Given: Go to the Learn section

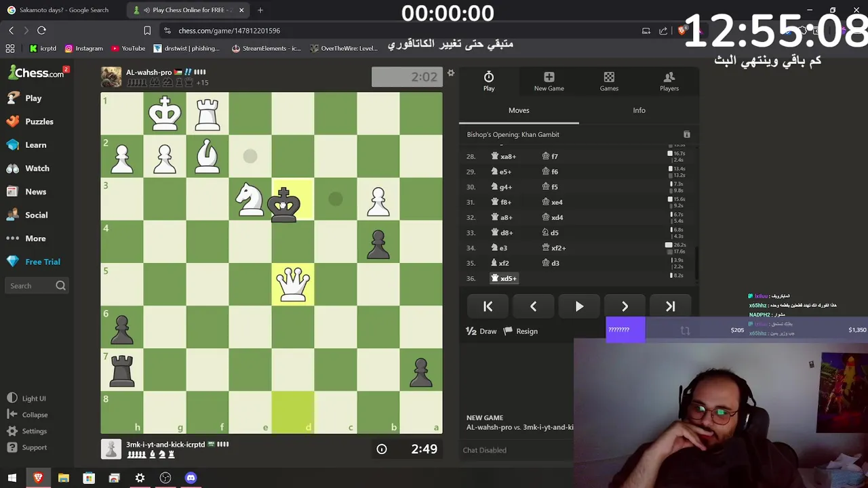Looking at the screenshot, I should (26, 145).
